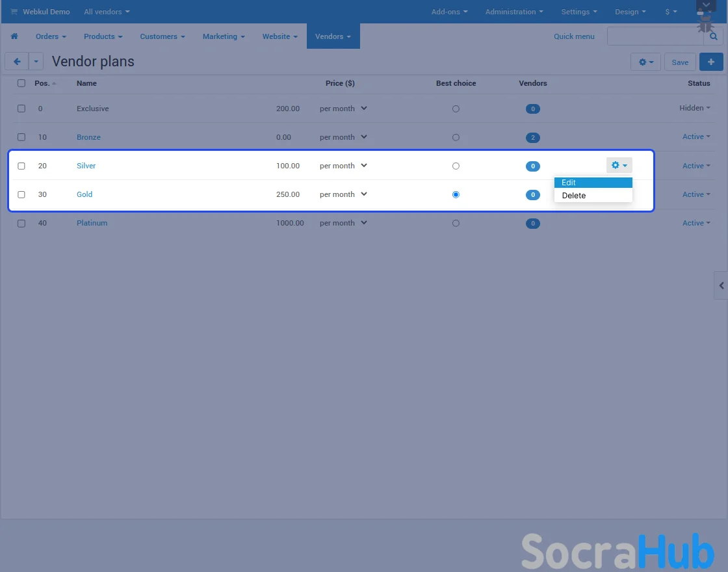
Task: Click the Silver row gear icon
Action: point(619,166)
